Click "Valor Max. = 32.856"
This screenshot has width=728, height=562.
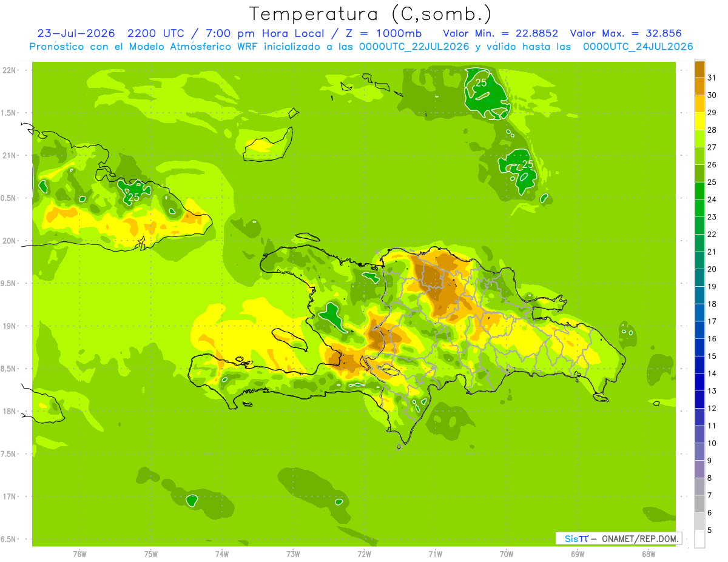coord(626,33)
